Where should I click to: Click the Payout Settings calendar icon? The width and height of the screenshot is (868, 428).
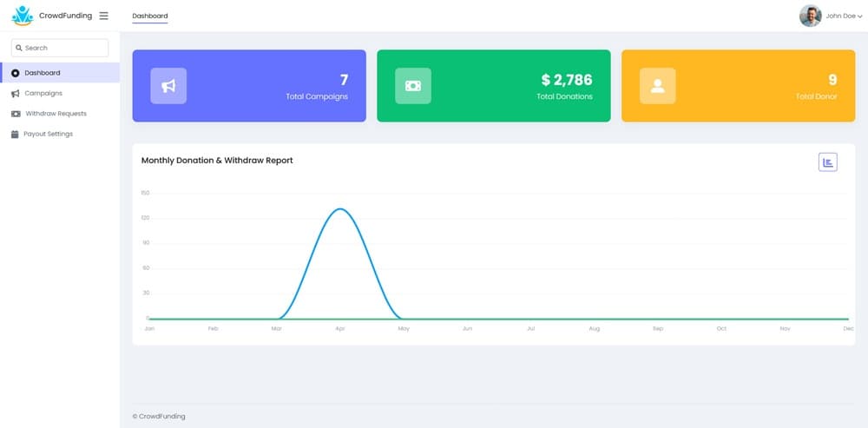tap(15, 134)
